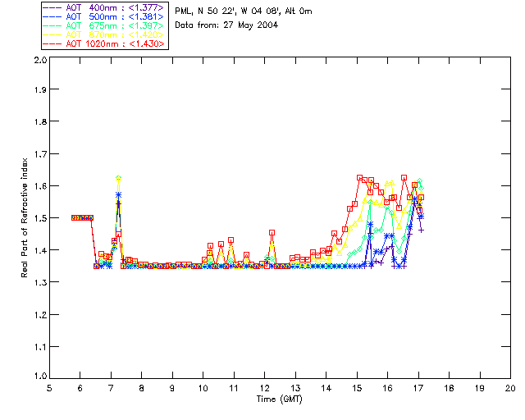This screenshot has height=420, width=525.
Task: Click the y-axis label 1.2
Action: coord(40,315)
